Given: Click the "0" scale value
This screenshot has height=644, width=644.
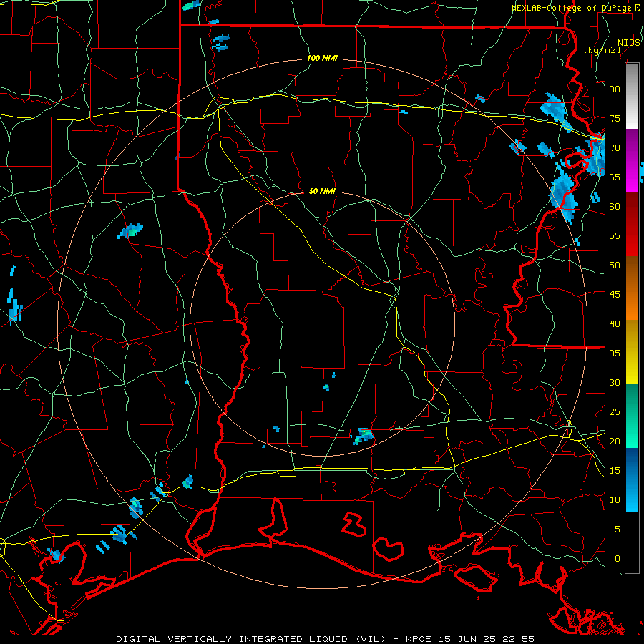Looking at the screenshot, I should coord(618,559).
